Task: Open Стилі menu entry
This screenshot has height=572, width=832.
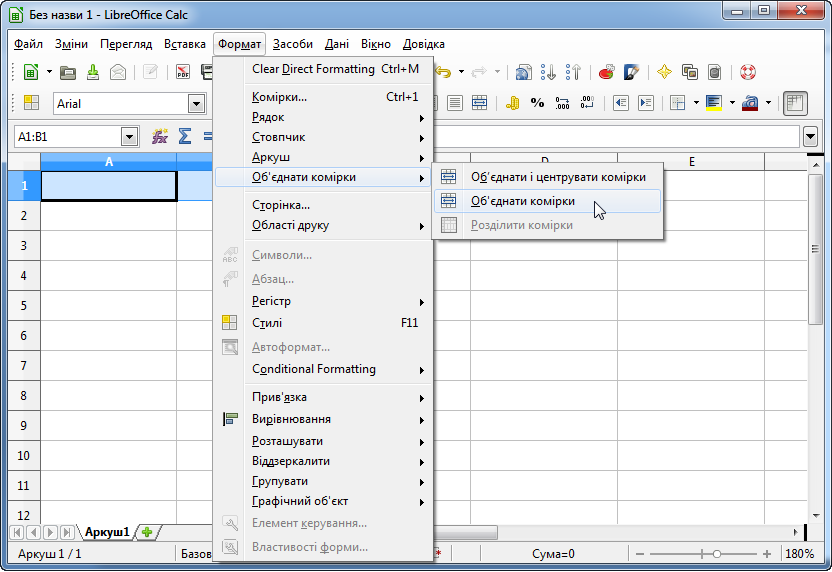Action: point(324,323)
